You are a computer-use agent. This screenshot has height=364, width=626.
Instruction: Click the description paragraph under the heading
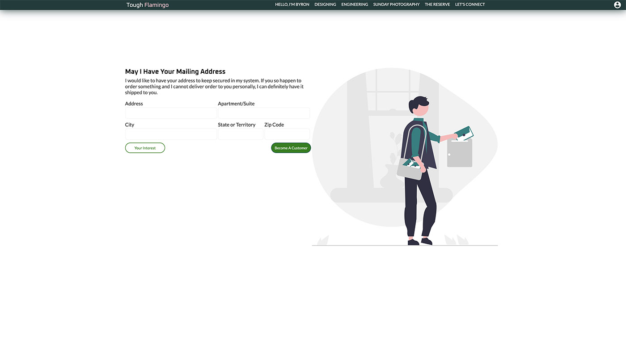215,87
